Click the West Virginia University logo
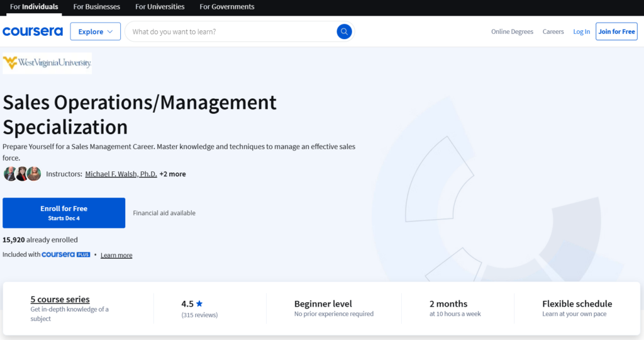This screenshot has height=340, width=644. click(47, 63)
